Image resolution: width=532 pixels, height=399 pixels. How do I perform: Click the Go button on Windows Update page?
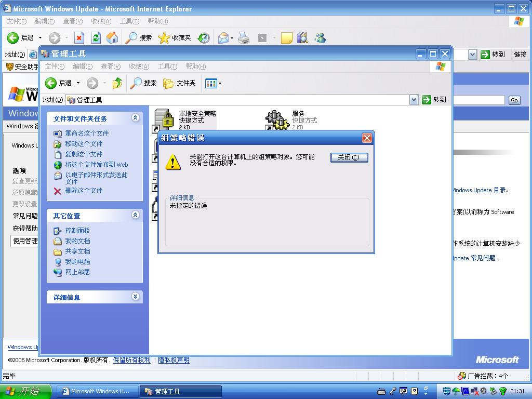coord(514,100)
